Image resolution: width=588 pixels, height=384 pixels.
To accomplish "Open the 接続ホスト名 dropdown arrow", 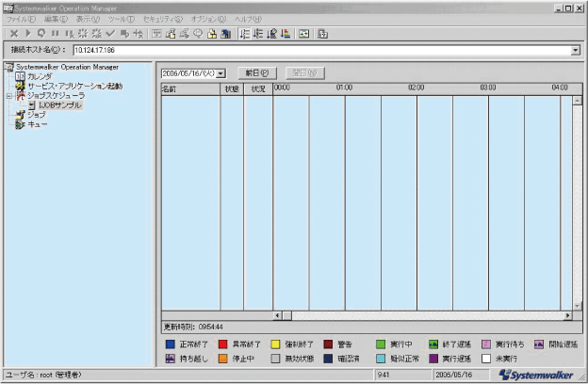I will (x=575, y=50).
